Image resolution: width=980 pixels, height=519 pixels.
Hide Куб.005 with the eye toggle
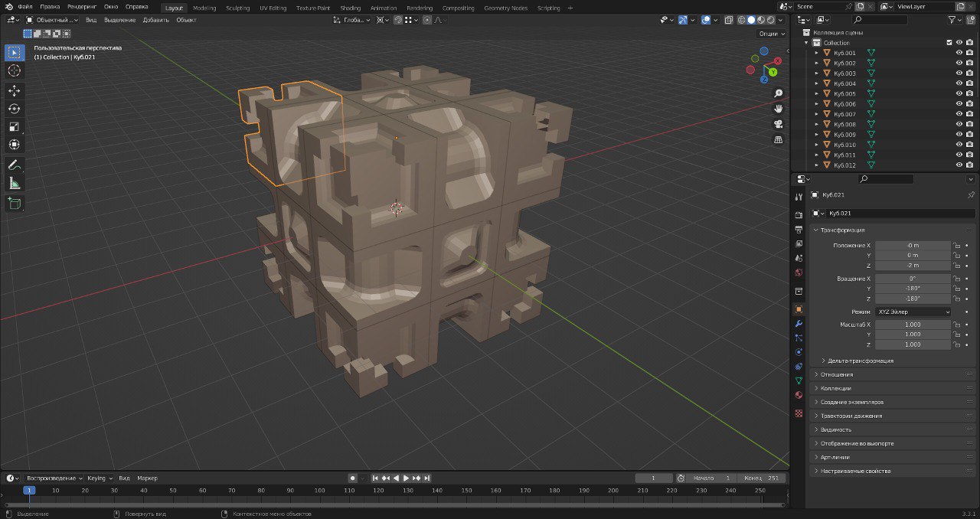(959, 93)
